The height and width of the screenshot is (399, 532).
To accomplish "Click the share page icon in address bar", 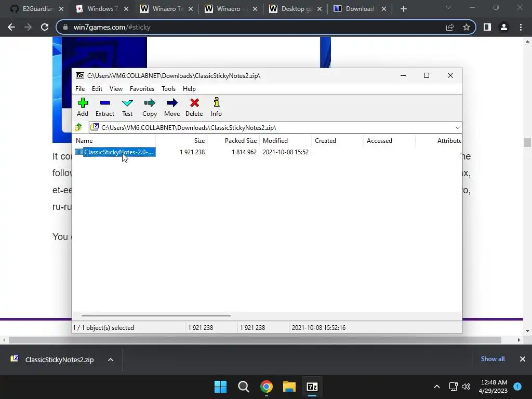I will 450,27.
